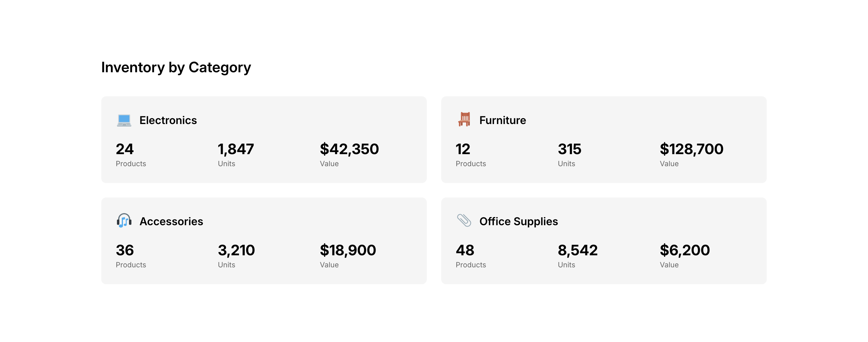
Task: Click the 48 products count in Office Supplies
Action: click(x=465, y=250)
